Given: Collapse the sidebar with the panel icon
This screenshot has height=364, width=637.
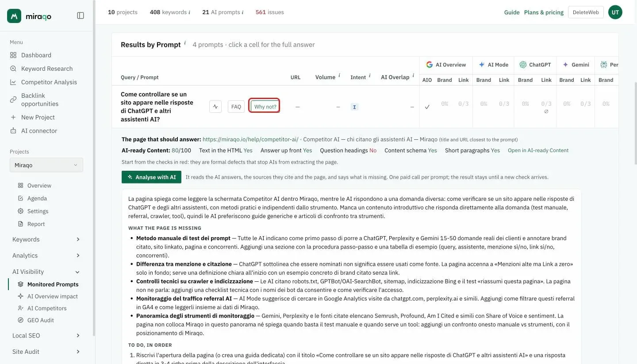Looking at the screenshot, I should pyautogui.click(x=81, y=15).
